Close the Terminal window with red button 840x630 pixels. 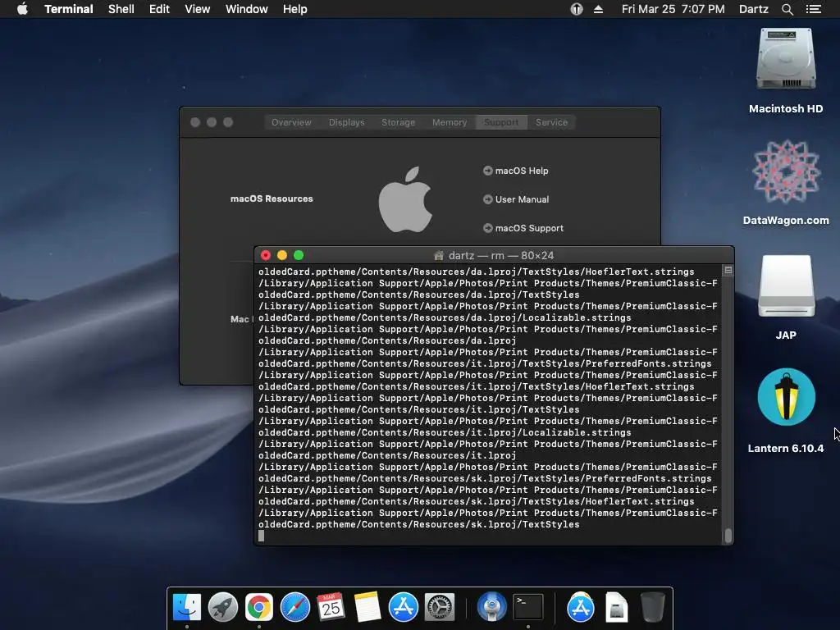(266, 256)
